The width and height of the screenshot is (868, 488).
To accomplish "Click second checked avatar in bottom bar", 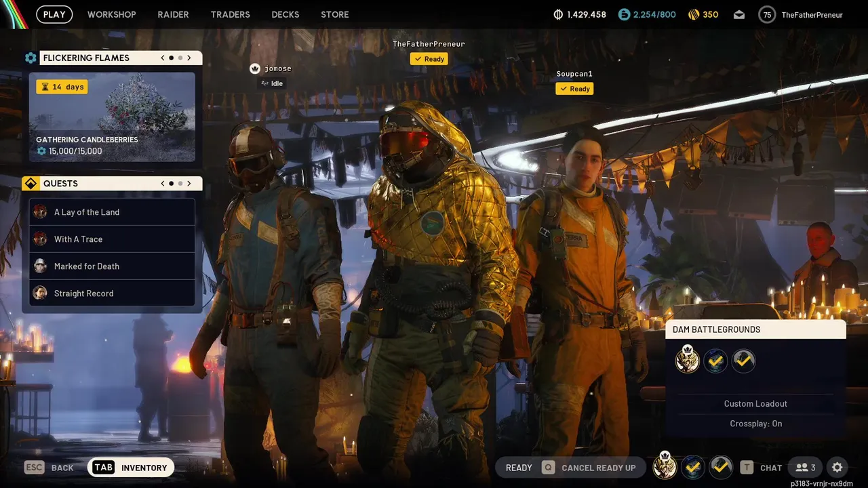I will pos(692,467).
